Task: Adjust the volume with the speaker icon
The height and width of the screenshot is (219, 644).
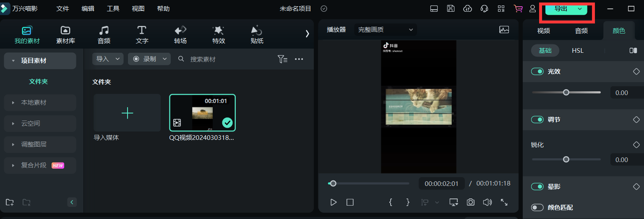Action: click(487, 202)
